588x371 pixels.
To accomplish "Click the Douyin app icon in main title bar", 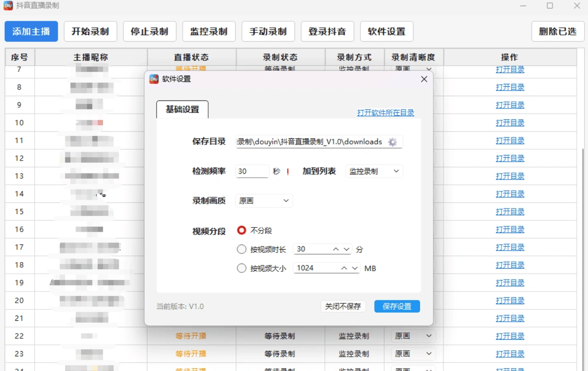I will [x=8, y=6].
